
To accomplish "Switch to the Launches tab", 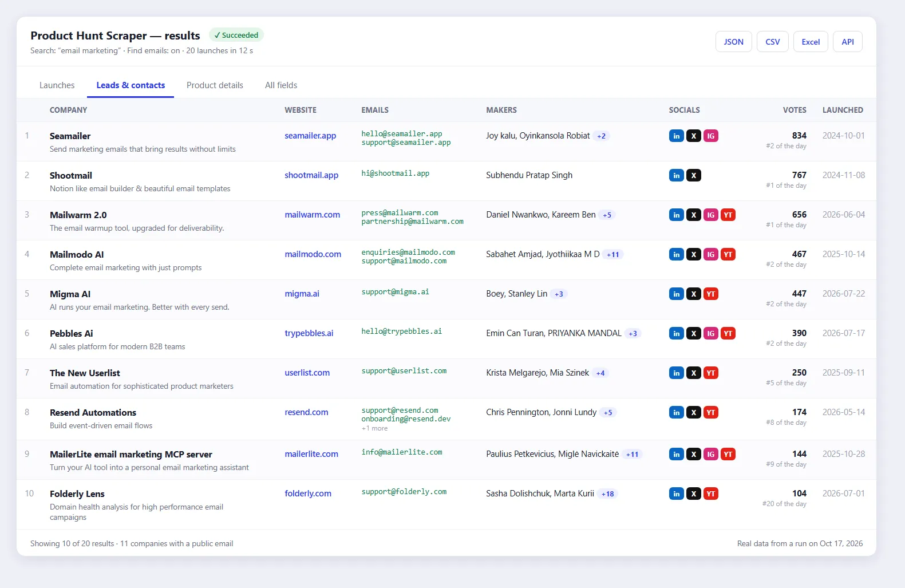I will point(57,85).
